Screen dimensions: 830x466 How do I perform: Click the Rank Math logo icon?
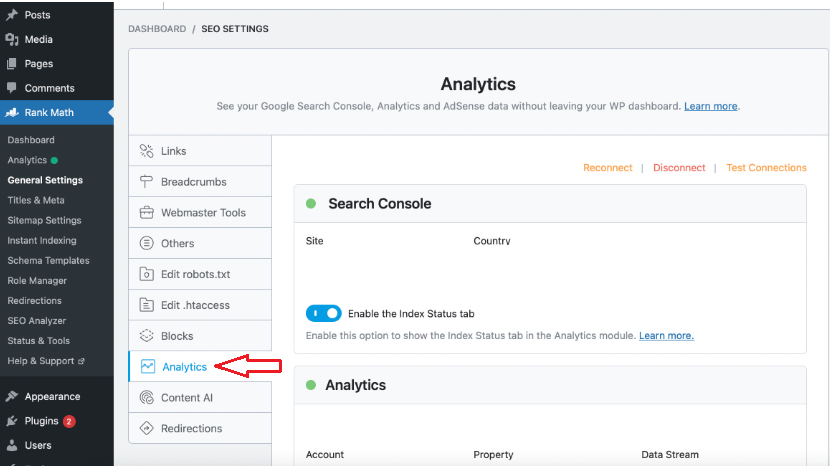(x=12, y=112)
